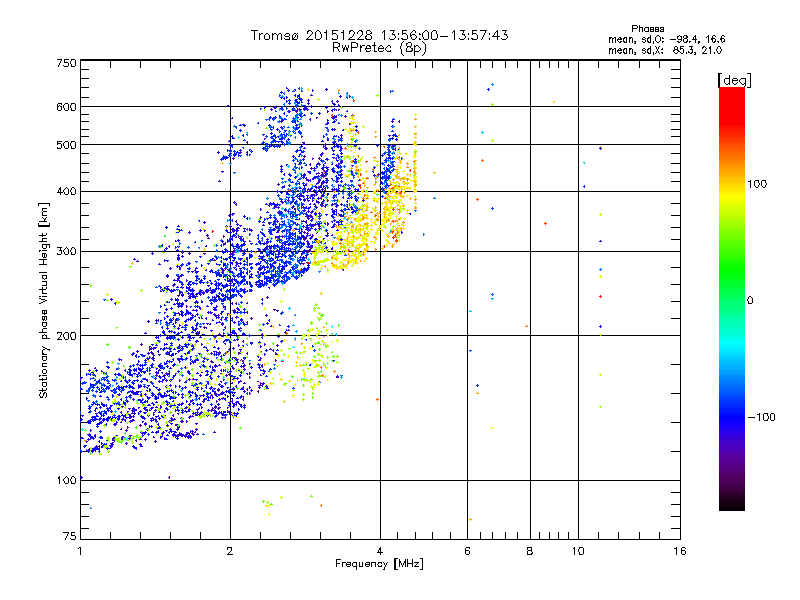Click the y-axis tick label '750'
The image size is (800, 600).
(x=66, y=63)
